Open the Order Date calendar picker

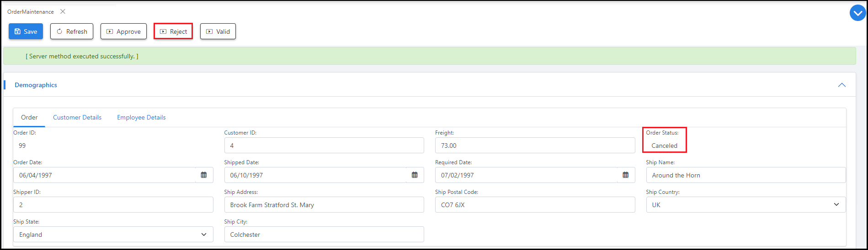(204, 175)
